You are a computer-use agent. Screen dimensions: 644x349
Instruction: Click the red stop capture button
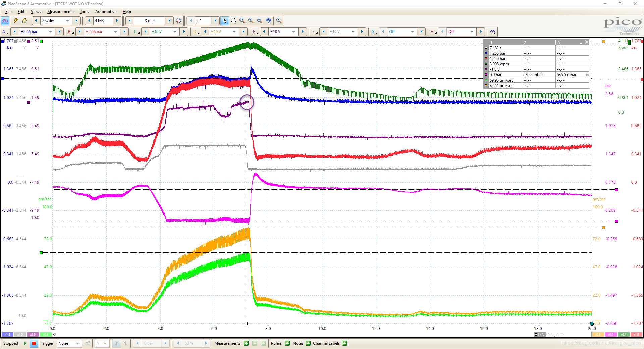pos(34,343)
